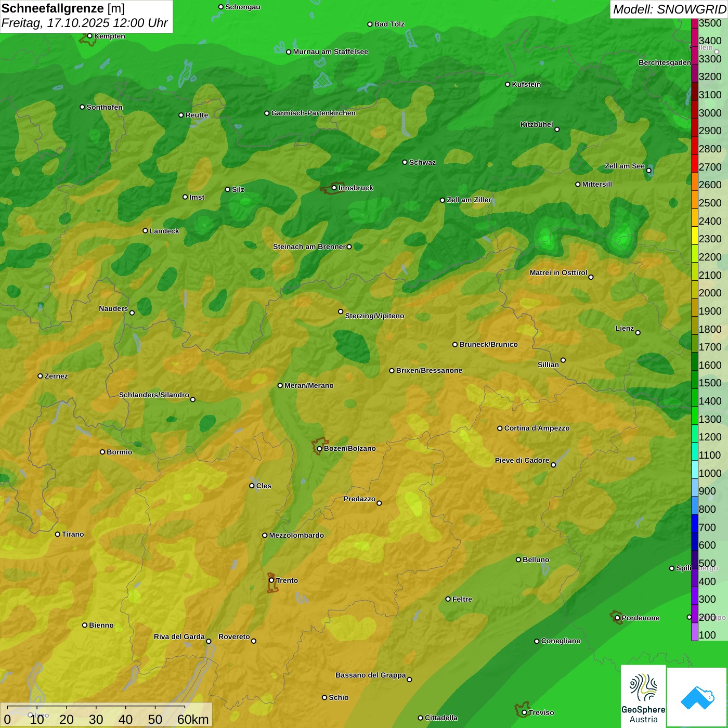Select the "Murnau am Staffelsee" label

[x=331, y=51]
